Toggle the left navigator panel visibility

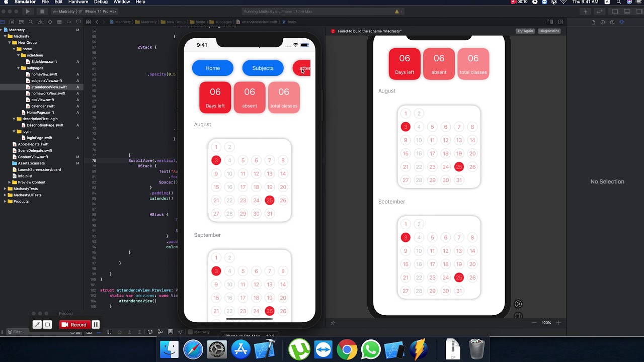tap(613, 11)
